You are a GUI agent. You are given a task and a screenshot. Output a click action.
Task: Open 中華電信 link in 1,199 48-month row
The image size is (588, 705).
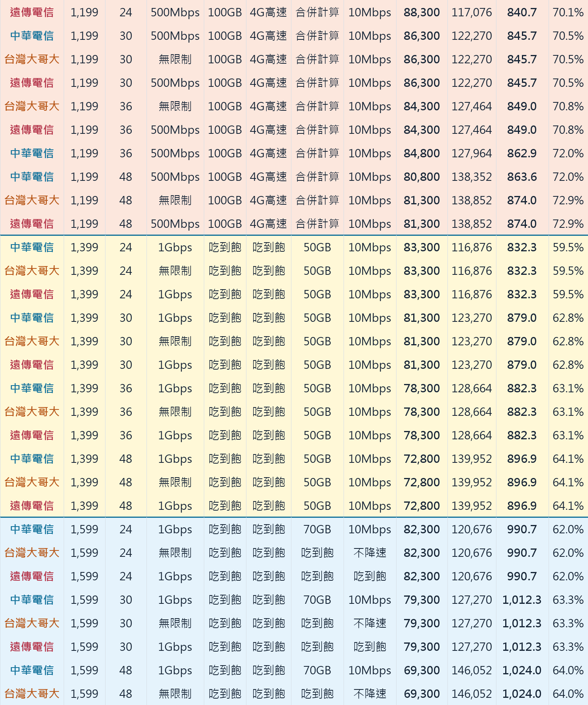[32, 177]
